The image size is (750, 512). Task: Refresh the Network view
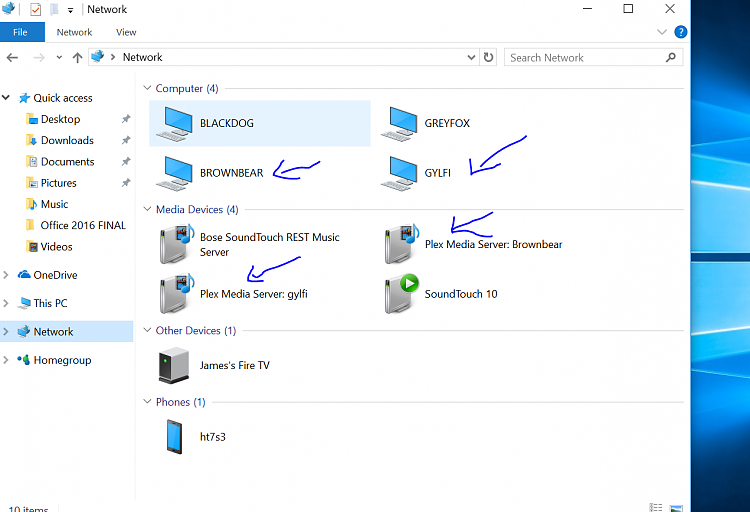488,57
